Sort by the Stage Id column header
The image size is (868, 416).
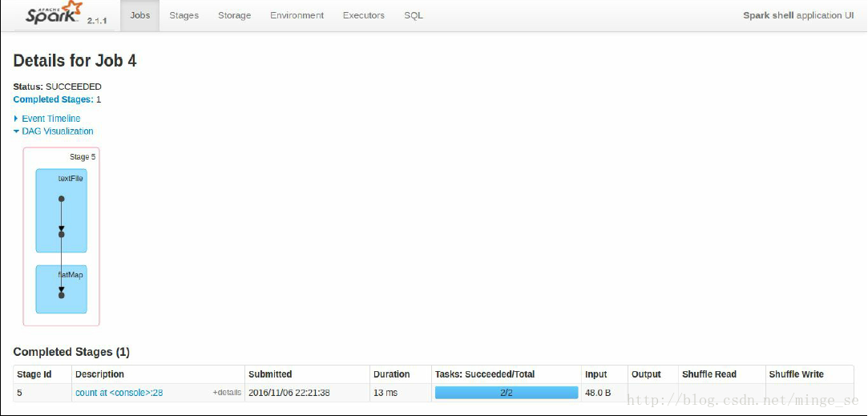pos(34,374)
